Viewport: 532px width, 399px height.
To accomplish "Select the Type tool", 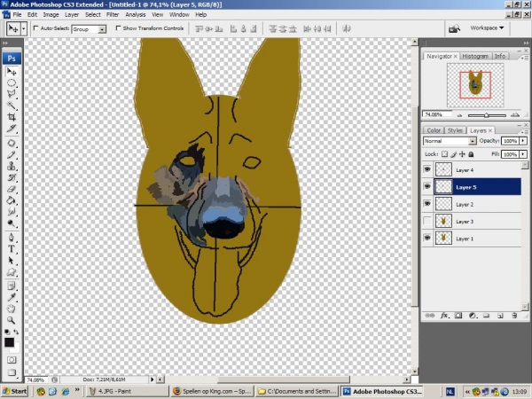I will tap(12, 249).
